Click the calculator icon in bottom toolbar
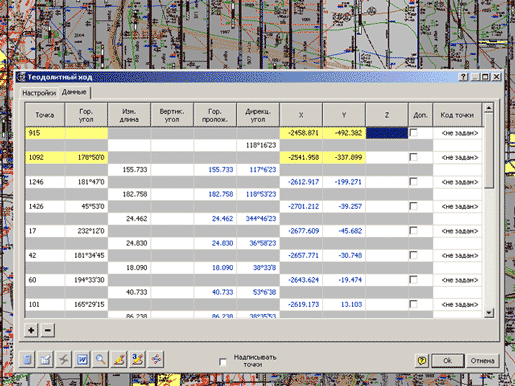This screenshot has width=515, height=386. (28, 360)
